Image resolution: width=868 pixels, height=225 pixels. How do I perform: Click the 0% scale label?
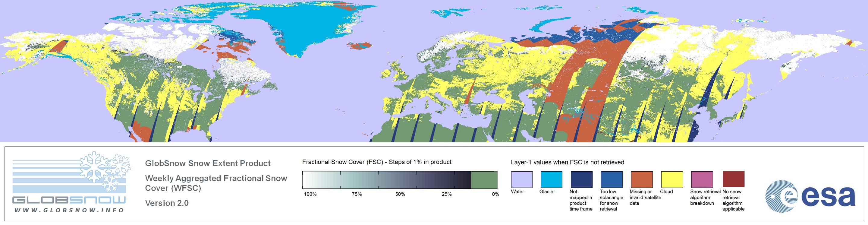pos(495,194)
